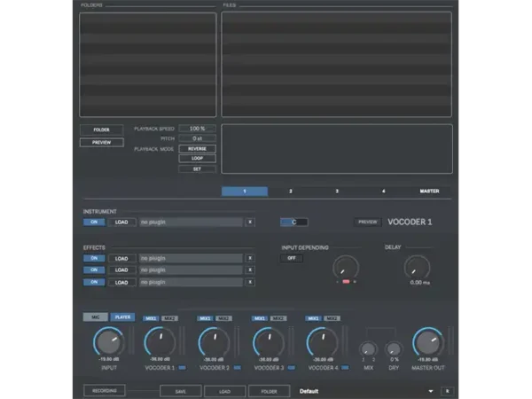The image size is (532, 399).
Task: Select MIC as the input source
Action: pyautogui.click(x=96, y=317)
